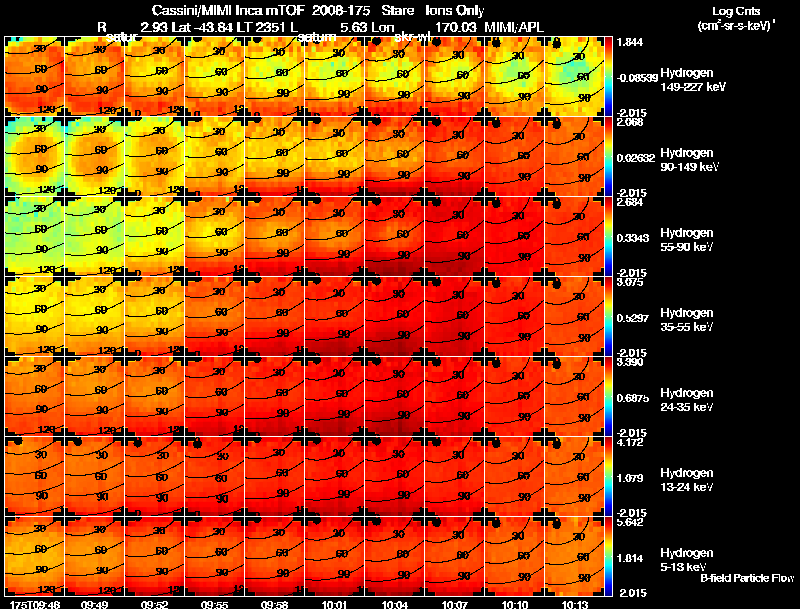The height and width of the screenshot is (609, 800).
Task: Select the 149-227 keV panel at 10:13
Action: coord(574,77)
